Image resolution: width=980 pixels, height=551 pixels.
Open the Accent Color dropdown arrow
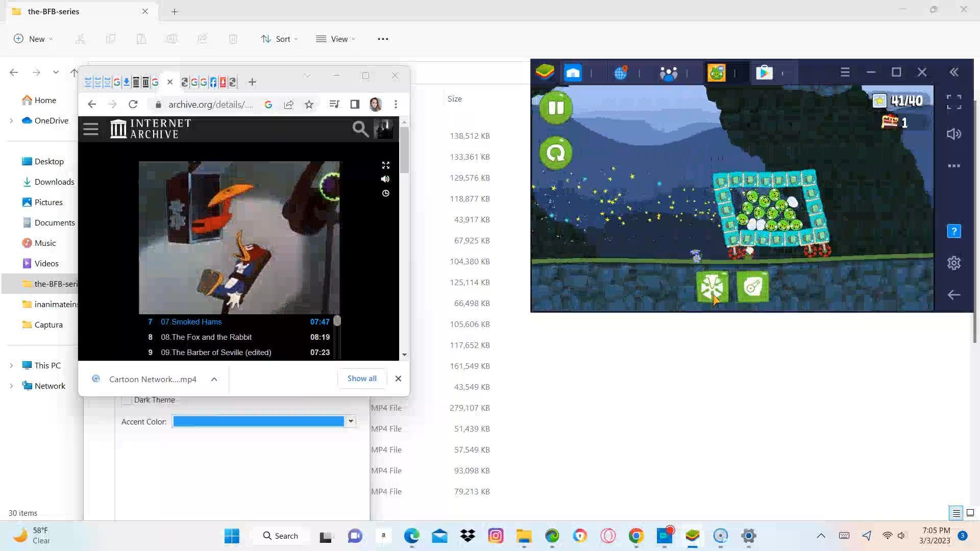click(351, 421)
